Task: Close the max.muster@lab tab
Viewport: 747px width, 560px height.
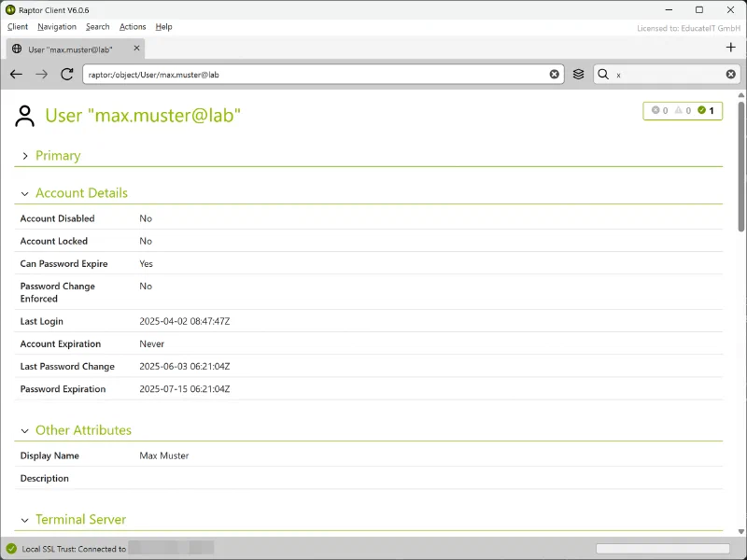Action: 136,49
